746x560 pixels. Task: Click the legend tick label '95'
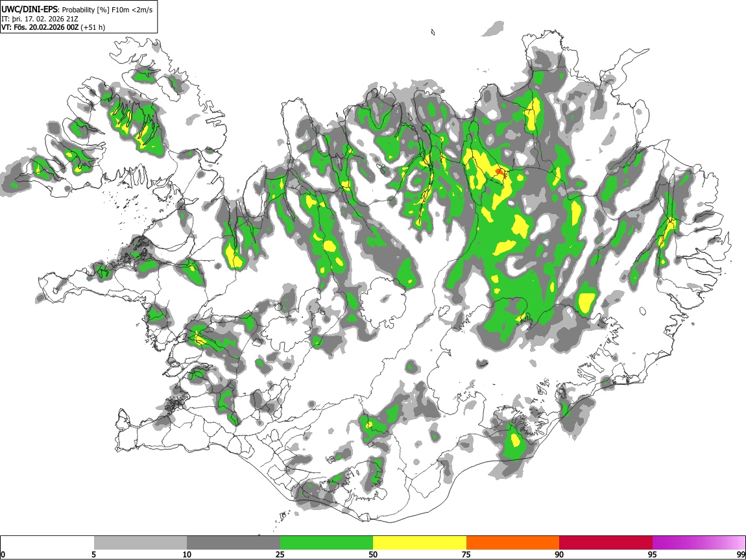coord(653,554)
